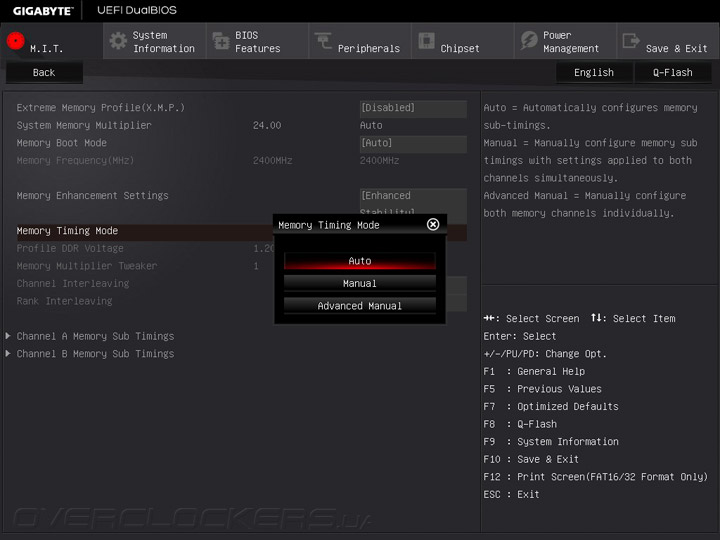Switch to the Chipset tab
The width and height of the screenshot is (720, 540).
click(462, 41)
